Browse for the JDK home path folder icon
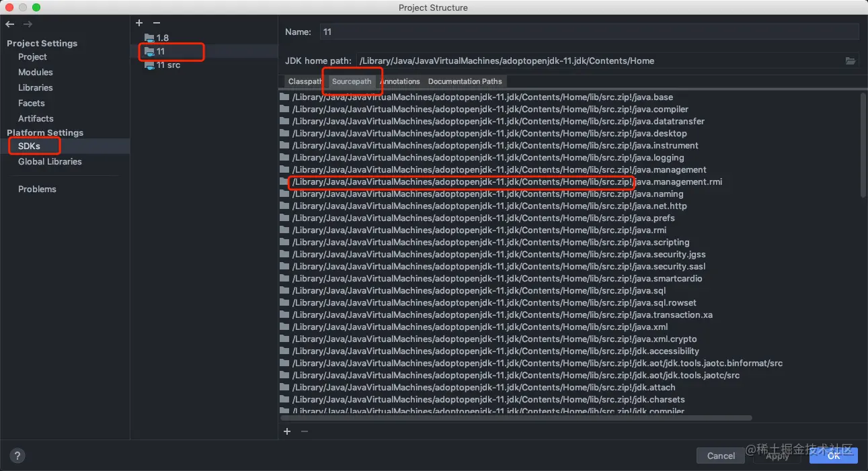The image size is (868, 471). [851, 60]
